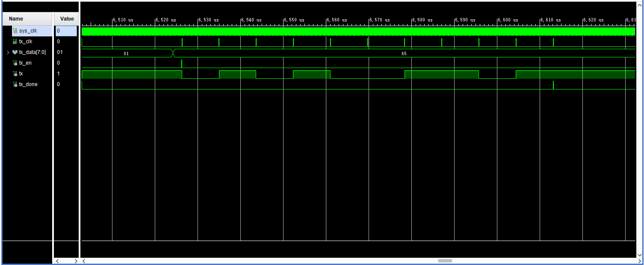Click the tx_en signal icon

(15, 63)
